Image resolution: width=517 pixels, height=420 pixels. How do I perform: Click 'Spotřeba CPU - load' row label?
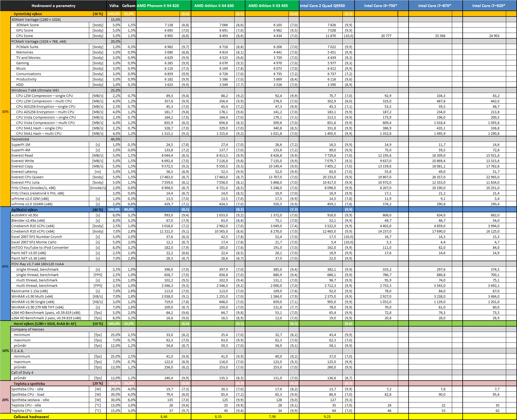(x=28, y=394)
